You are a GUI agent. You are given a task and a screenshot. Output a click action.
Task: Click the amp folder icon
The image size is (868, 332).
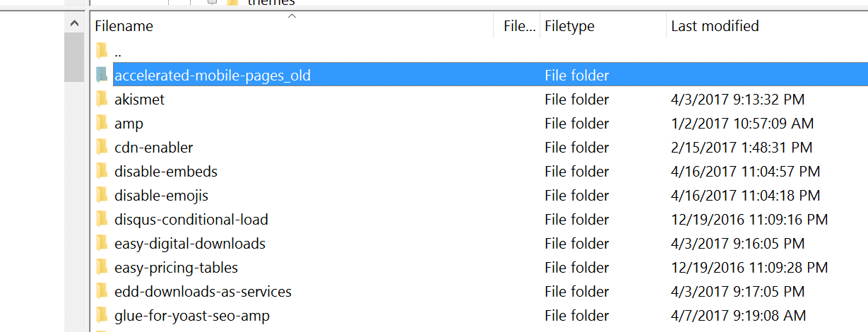click(102, 124)
